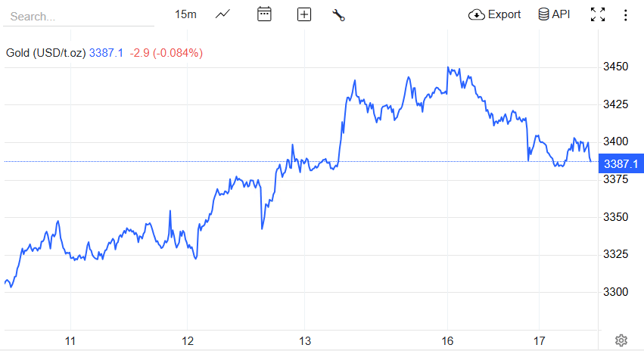Open the line chart type selector

(x=222, y=14)
